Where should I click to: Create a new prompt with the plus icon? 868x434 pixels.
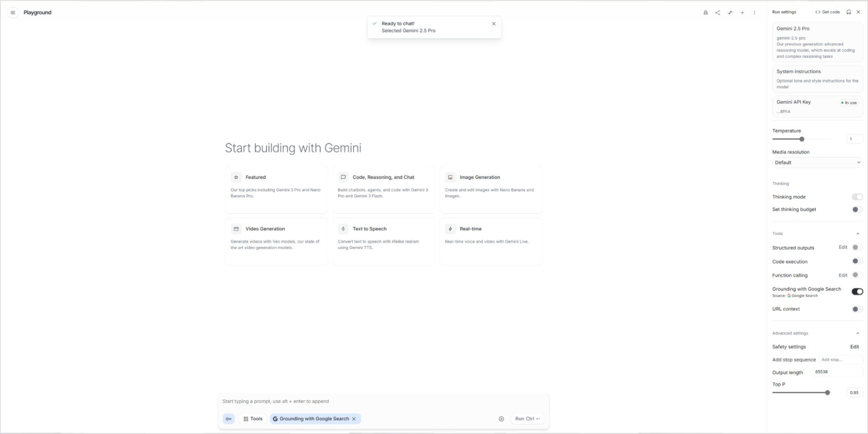742,13
